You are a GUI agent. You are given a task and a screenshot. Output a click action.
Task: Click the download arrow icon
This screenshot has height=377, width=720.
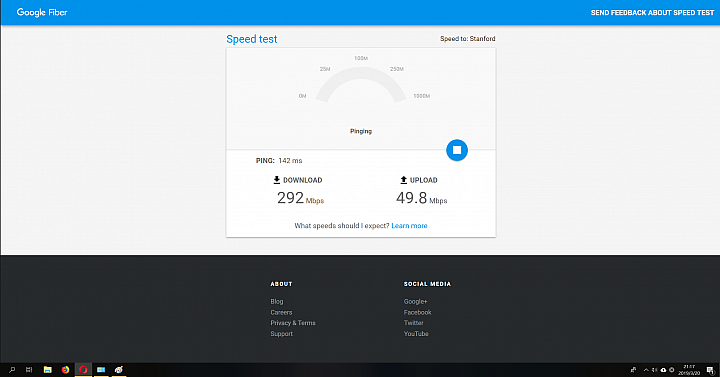coord(276,180)
